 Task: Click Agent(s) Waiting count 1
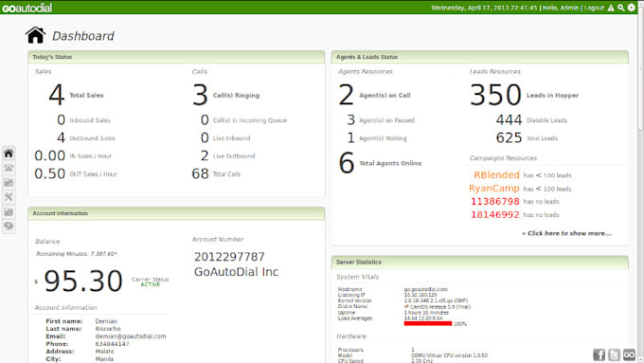pyautogui.click(x=350, y=137)
